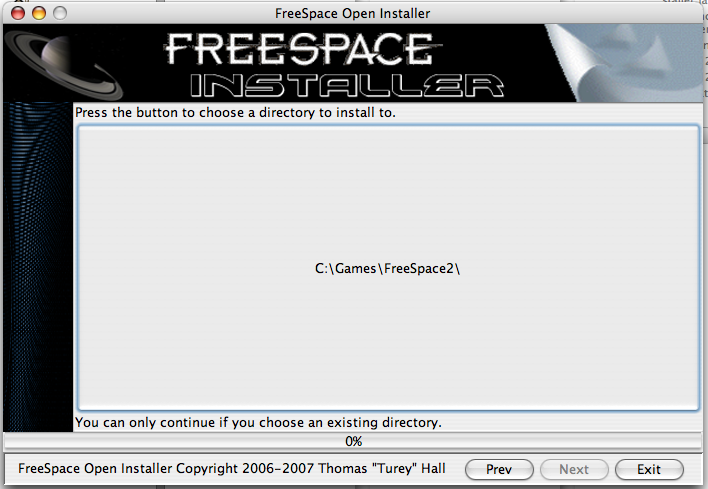The width and height of the screenshot is (708, 489).
Task: Minimize the window using the yellow button
Action: pyautogui.click(x=39, y=13)
